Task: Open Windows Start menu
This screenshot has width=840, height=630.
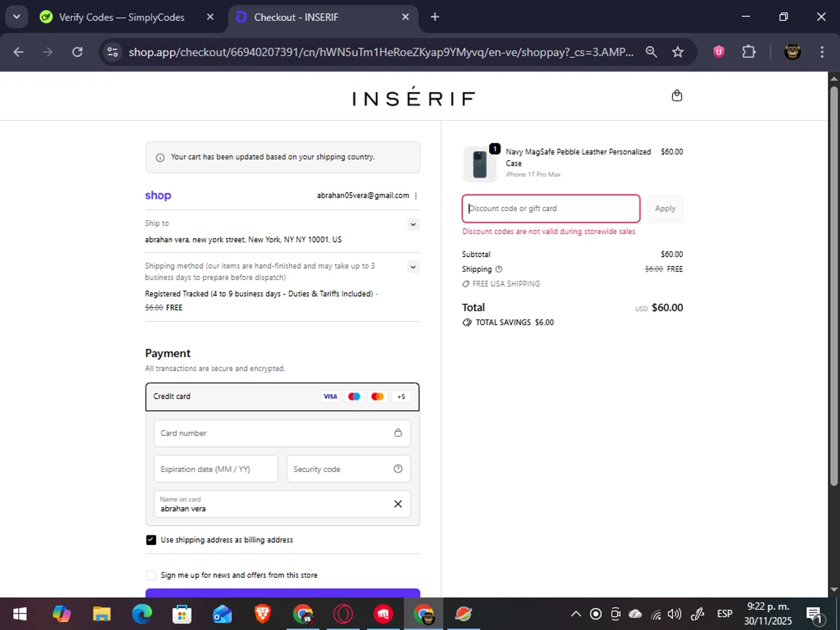Action: point(20,614)
